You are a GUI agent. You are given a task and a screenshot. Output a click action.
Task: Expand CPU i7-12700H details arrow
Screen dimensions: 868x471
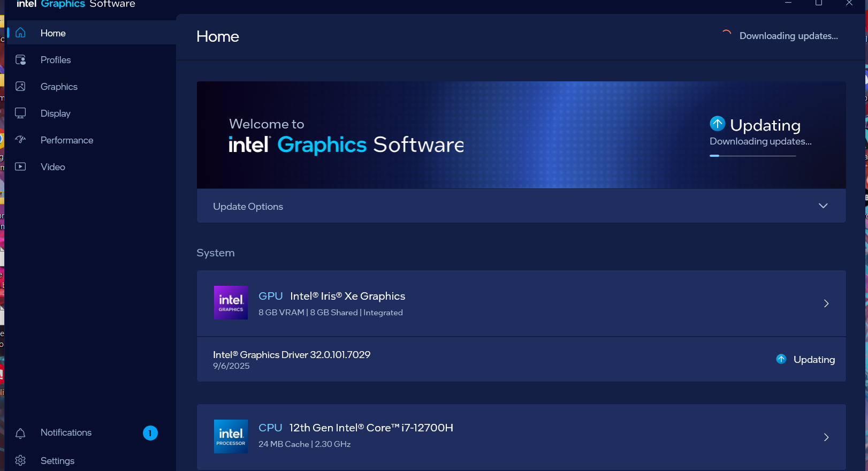826,437
